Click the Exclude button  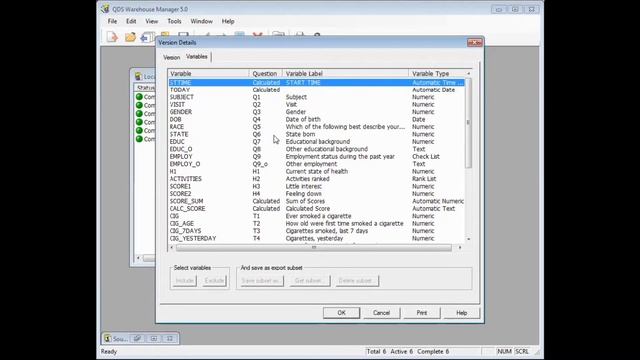pyautogui.click(x=214, y=281)
